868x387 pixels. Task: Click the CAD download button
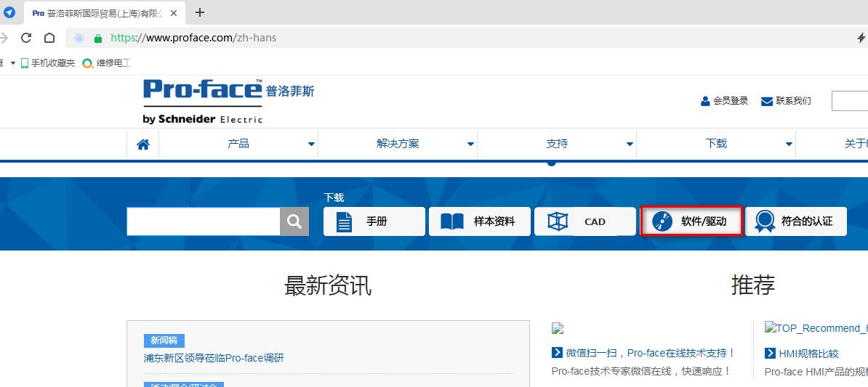coord(585,221)
